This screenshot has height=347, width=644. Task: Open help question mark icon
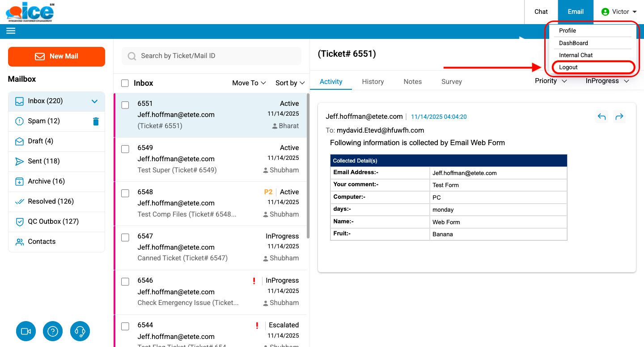pyautogui.click(x=53, y=331)
